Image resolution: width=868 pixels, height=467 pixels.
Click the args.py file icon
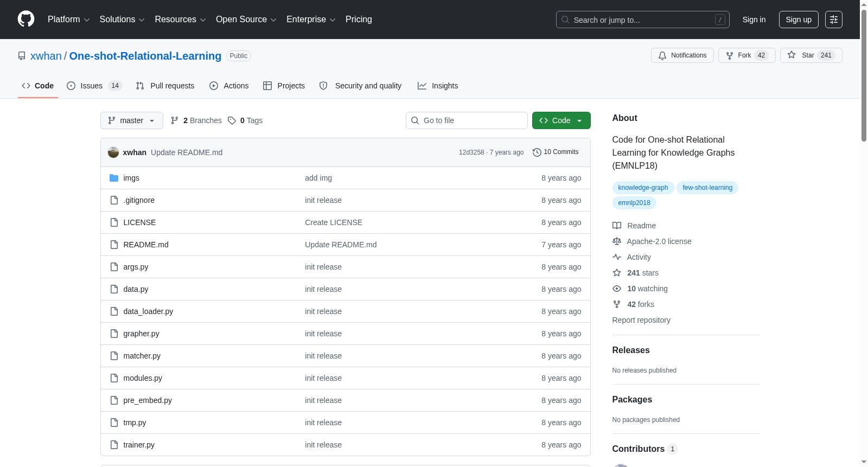(114, 267)
